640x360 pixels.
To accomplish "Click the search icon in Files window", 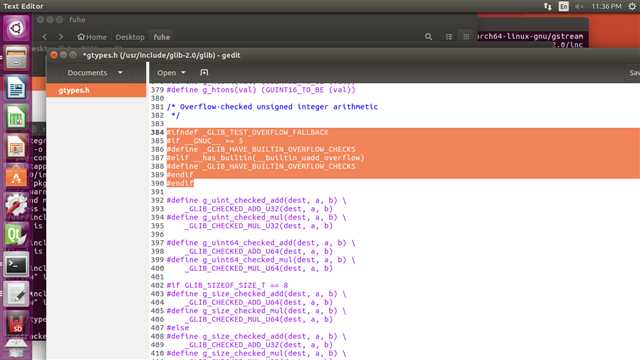I will (x=428, y=37).
